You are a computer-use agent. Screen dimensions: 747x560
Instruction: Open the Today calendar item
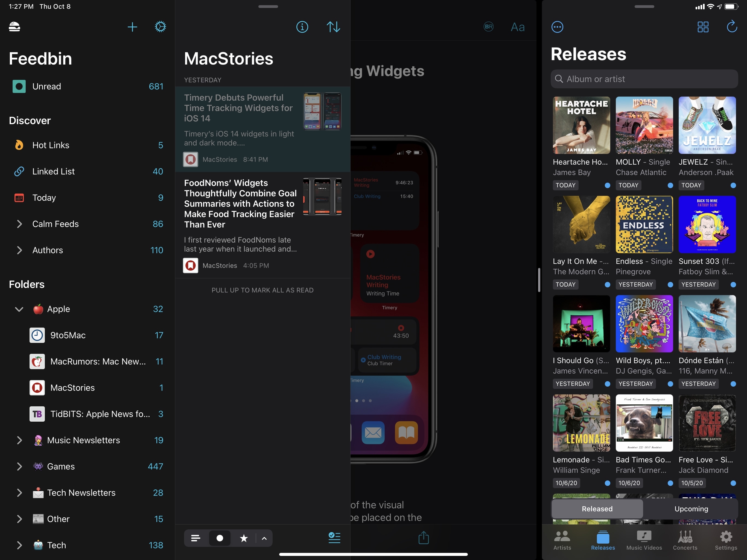(x=87, y=198)
